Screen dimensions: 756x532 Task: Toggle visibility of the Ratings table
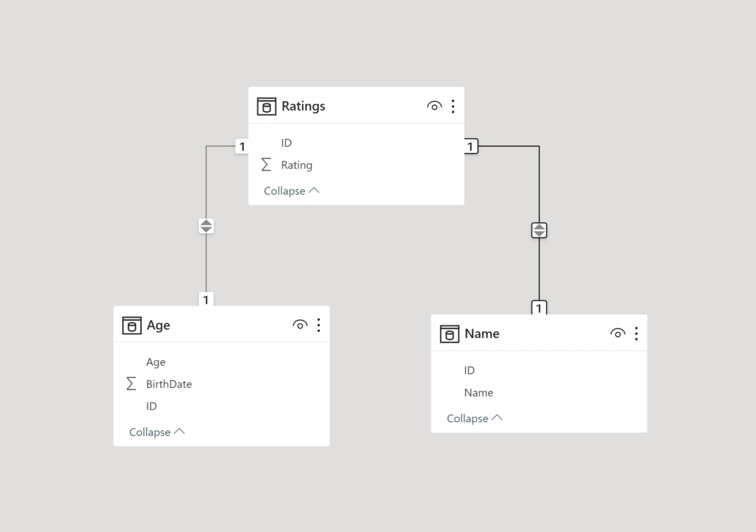pos(434,106)
